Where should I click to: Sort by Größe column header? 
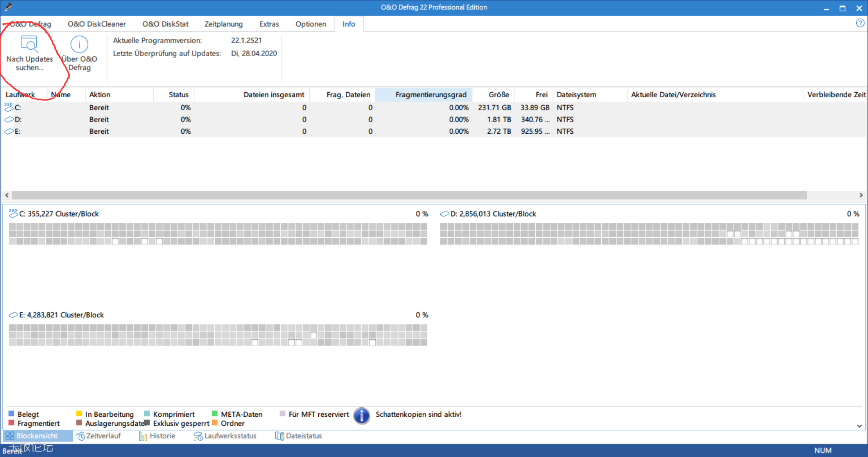pyautogui.click(x=494, y=94)
